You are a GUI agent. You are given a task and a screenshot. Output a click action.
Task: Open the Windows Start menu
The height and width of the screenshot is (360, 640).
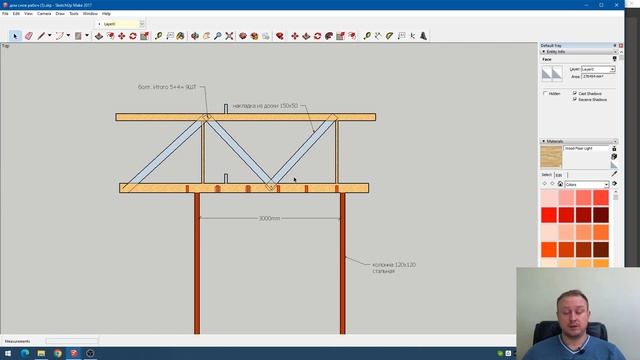pyautogui.click(x=8, y=353)
